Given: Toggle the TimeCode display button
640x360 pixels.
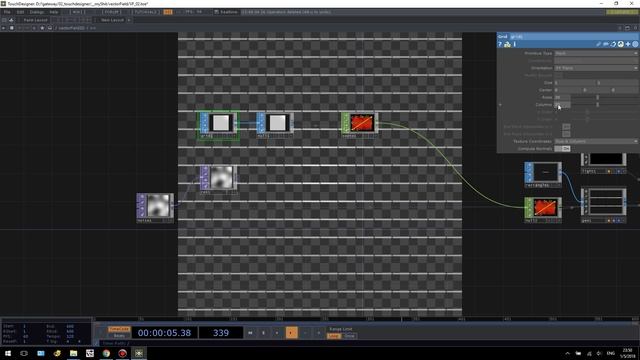Looking at the screenshot, I should [119, 329].
